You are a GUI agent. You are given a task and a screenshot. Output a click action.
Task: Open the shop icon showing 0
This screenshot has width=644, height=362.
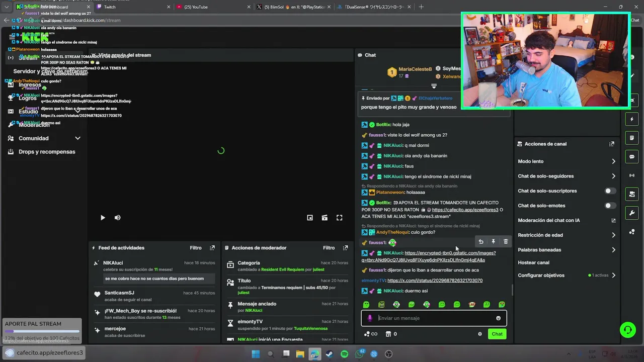(x=391, y=334)
